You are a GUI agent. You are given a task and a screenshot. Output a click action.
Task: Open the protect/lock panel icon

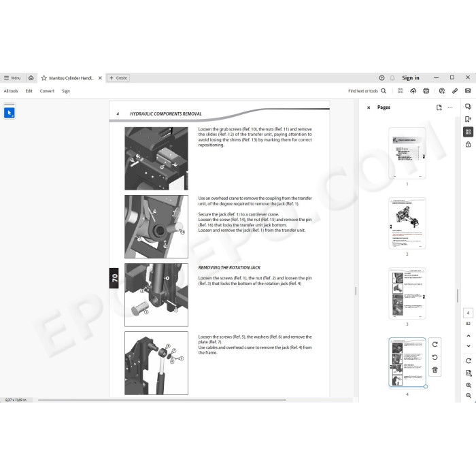pyautogui.click(x=468, y=144)
